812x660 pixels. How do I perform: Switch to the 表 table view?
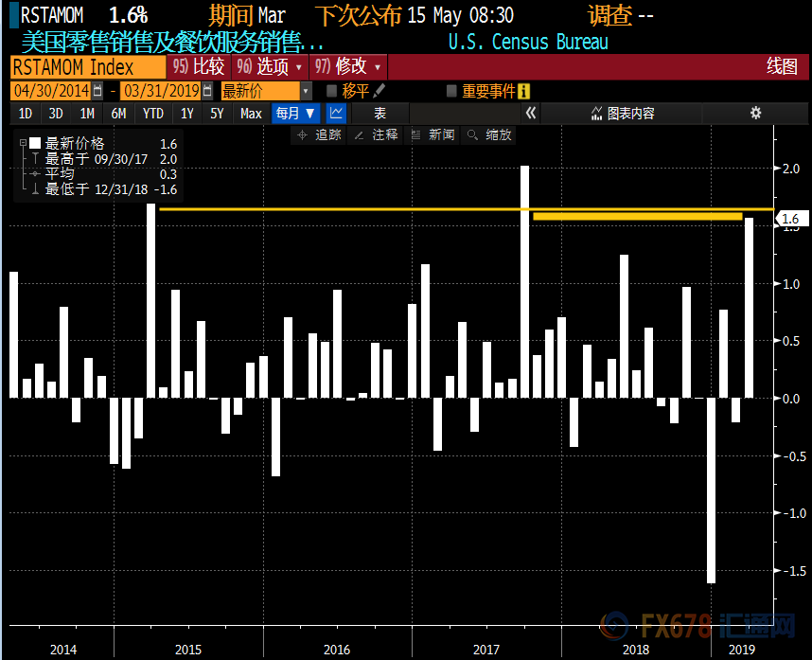tap(380, 113)
